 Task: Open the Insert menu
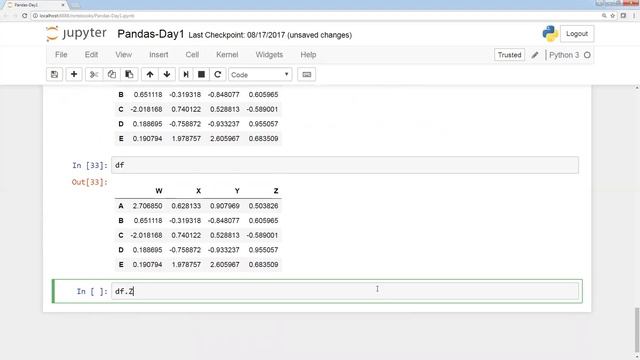(158, 55)
